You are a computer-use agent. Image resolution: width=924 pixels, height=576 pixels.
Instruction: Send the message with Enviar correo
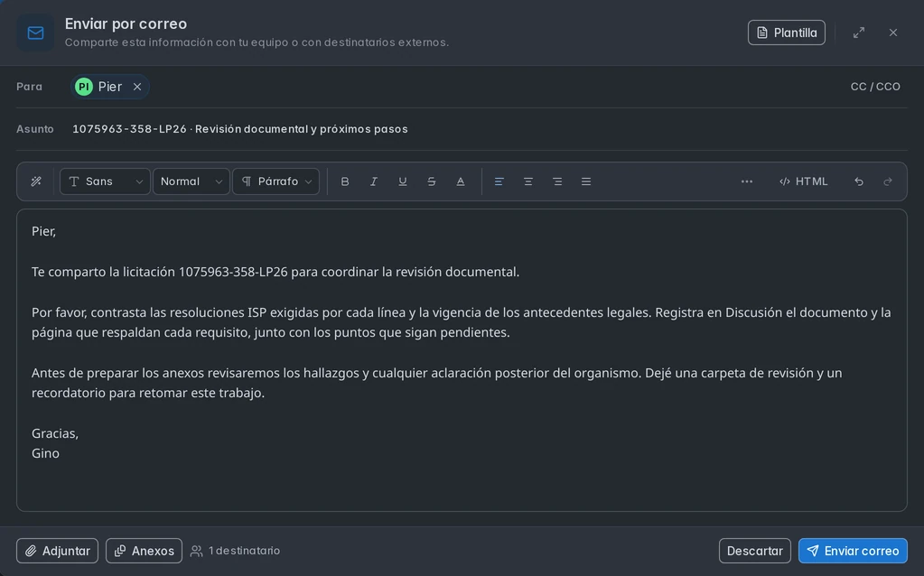point(853,551)
